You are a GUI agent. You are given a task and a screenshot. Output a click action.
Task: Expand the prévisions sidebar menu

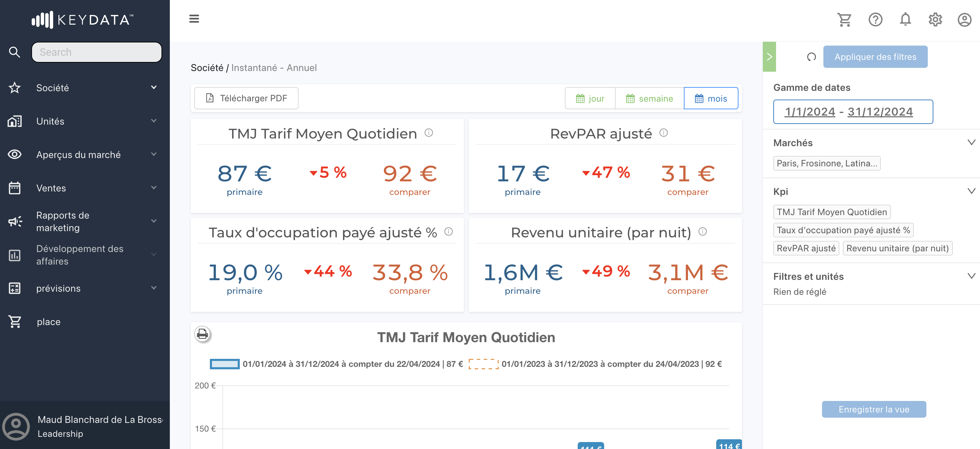click(x=154, y=288)
